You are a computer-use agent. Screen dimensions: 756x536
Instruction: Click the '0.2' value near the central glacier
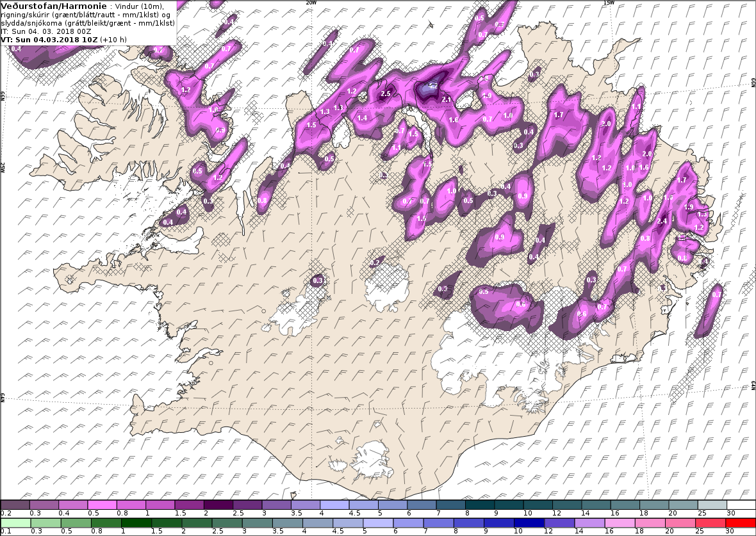[375, 263]
